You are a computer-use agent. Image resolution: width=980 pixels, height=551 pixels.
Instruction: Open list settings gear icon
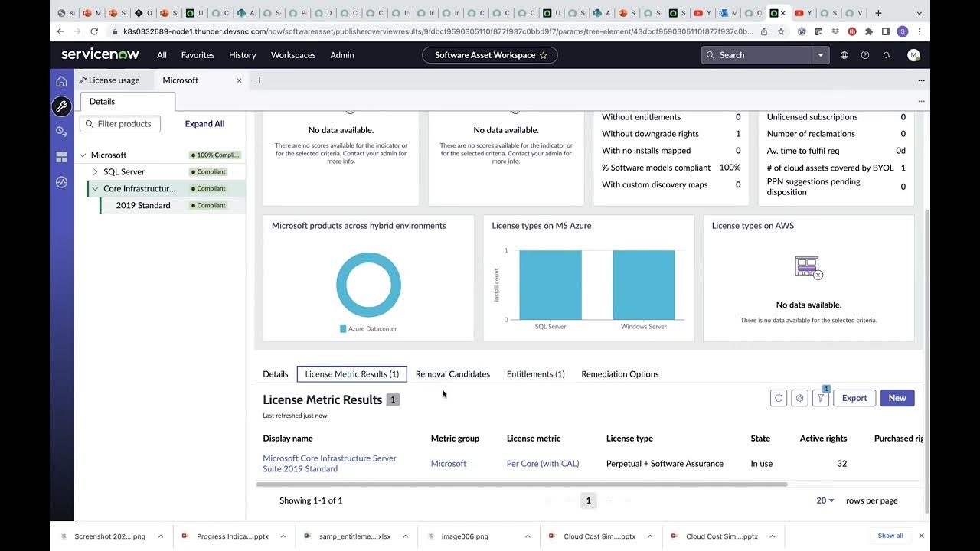[800, 398]
